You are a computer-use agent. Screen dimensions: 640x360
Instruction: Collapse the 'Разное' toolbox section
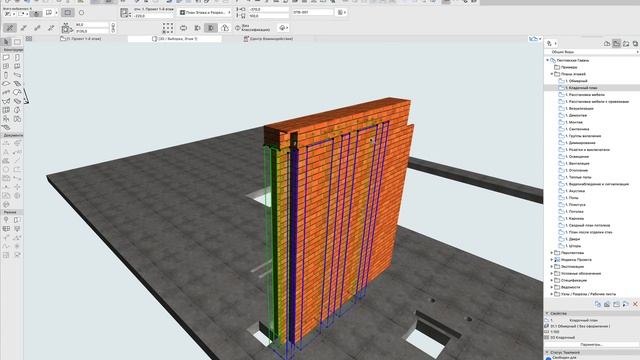coord(12,212)
